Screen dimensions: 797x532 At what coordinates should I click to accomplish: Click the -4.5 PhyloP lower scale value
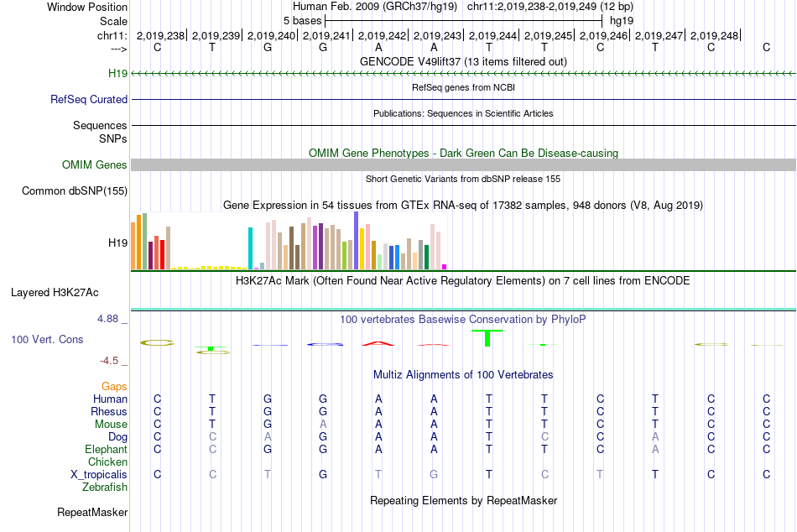coord(109,361)
